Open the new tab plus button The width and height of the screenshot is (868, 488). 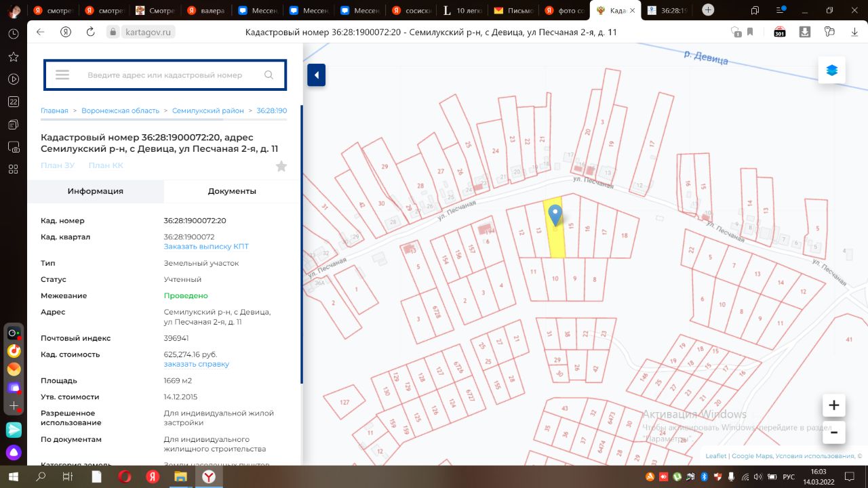pyautogui.click(x=708, y=10)
